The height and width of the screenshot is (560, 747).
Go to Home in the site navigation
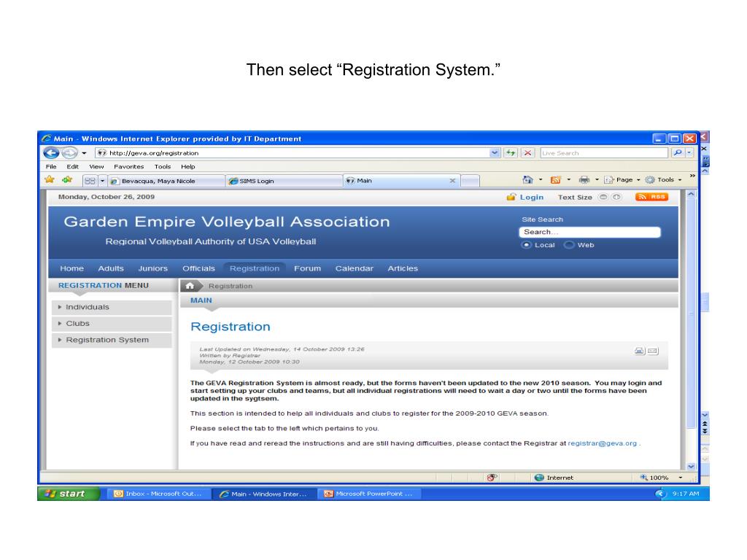point(72,268)
